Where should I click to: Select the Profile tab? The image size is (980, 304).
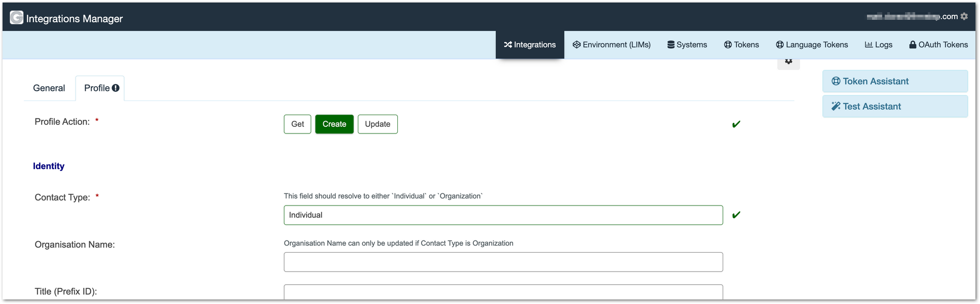pyautogui.click(x=100, y=88)
